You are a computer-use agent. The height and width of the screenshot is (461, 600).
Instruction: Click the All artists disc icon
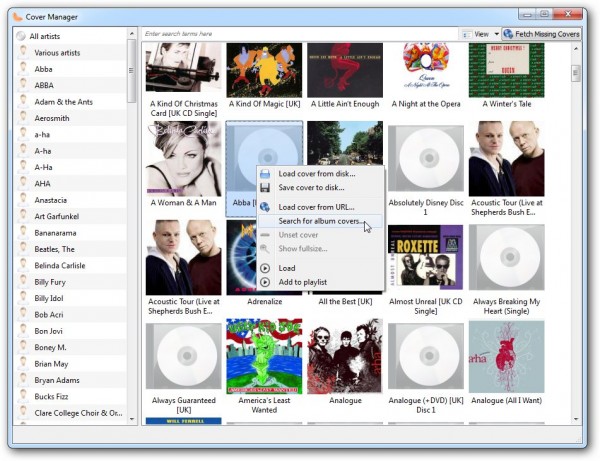21,36
